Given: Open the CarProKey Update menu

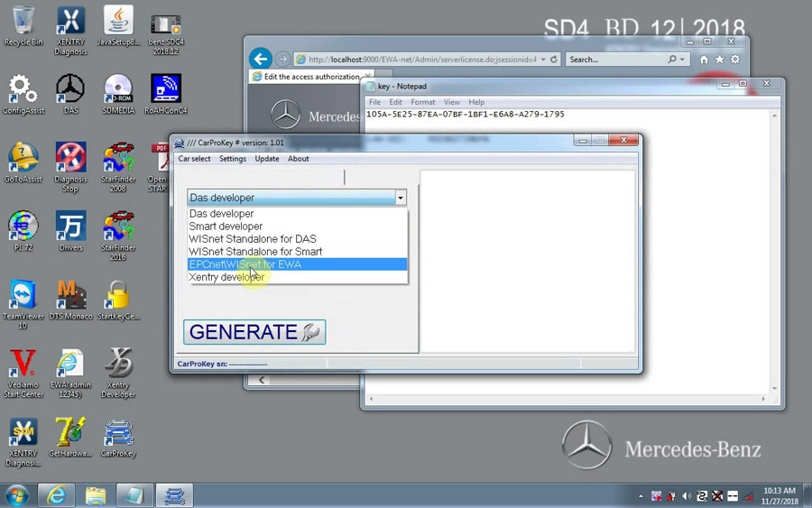Looking at the screenshot, I should (267, 159).
